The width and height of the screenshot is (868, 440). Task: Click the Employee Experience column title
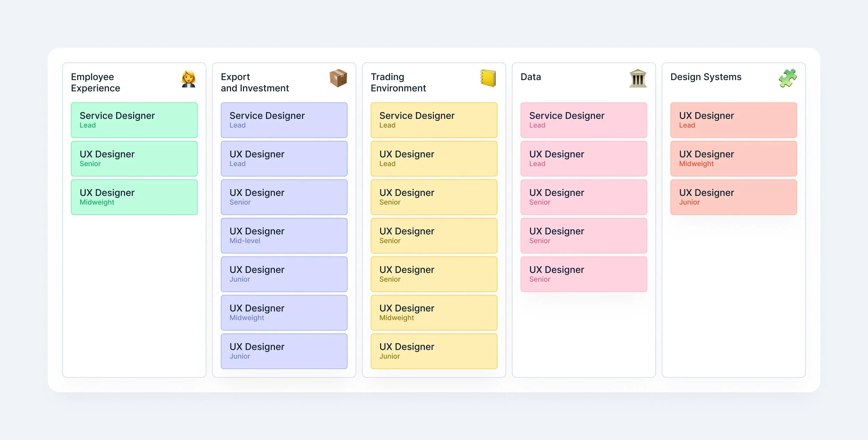(95, 82)
